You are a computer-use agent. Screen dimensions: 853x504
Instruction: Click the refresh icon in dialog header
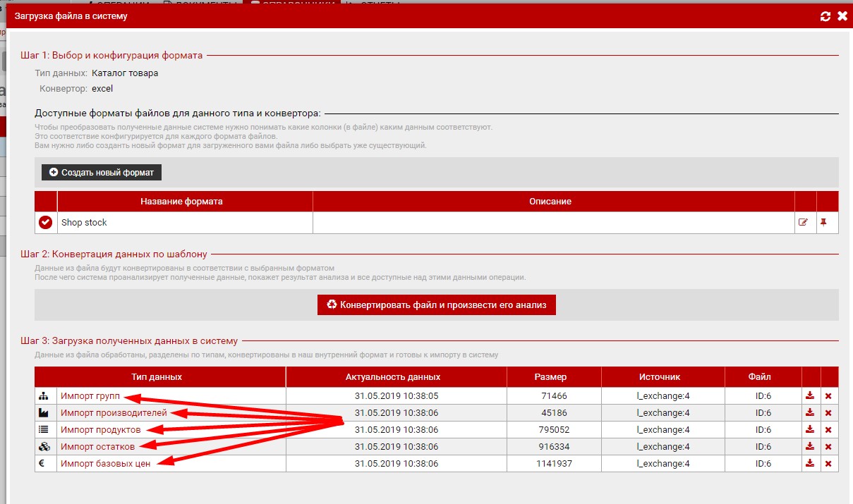click(x=825, y=16)
